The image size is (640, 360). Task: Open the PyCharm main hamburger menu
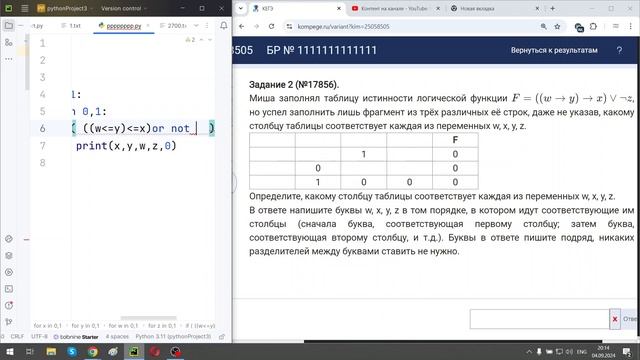pyautogui.click(x=24, y=8)
